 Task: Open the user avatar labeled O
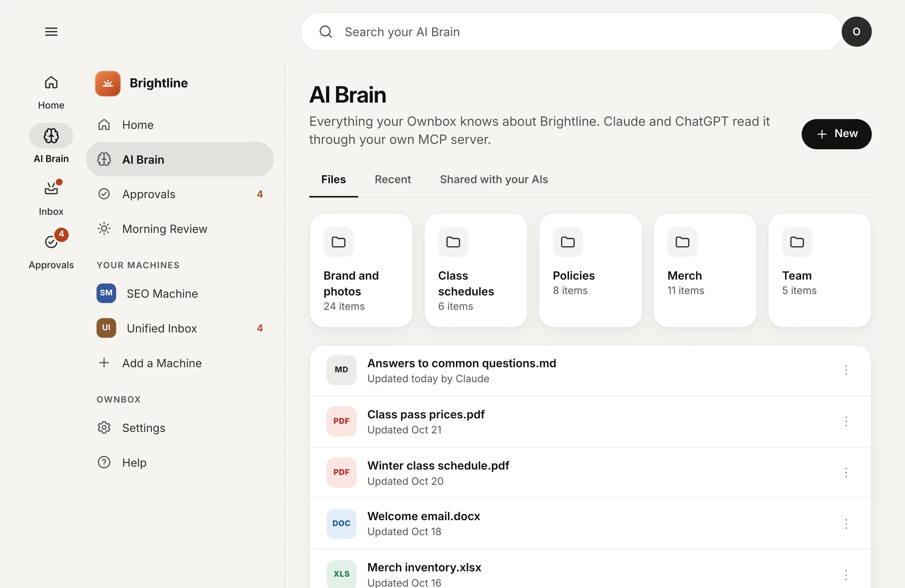click(856, 32)
